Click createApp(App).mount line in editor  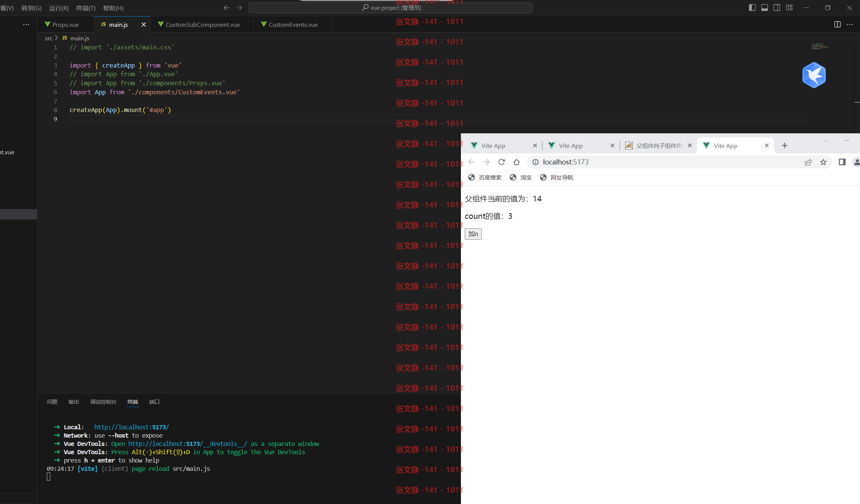pyautogui.click(x=120, y=110)
